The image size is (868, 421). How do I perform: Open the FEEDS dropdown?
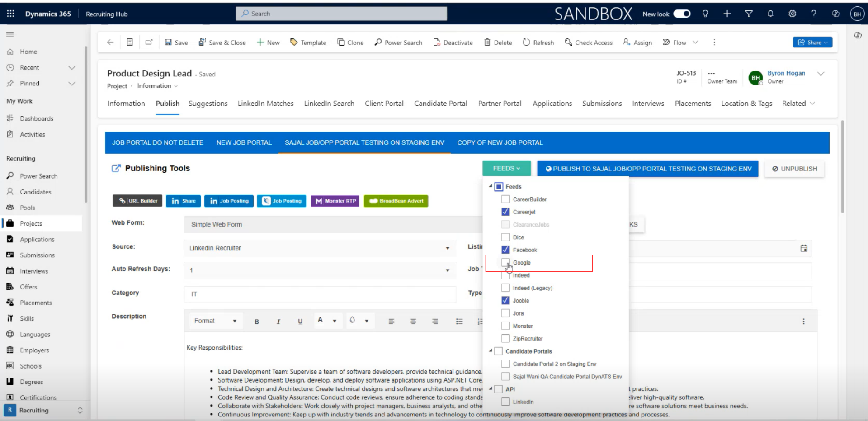(x=506, y=168)
